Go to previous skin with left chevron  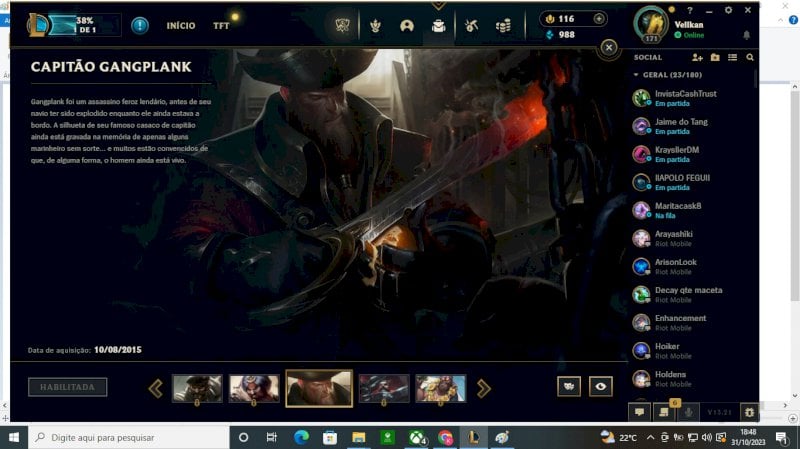click(156, 389)
